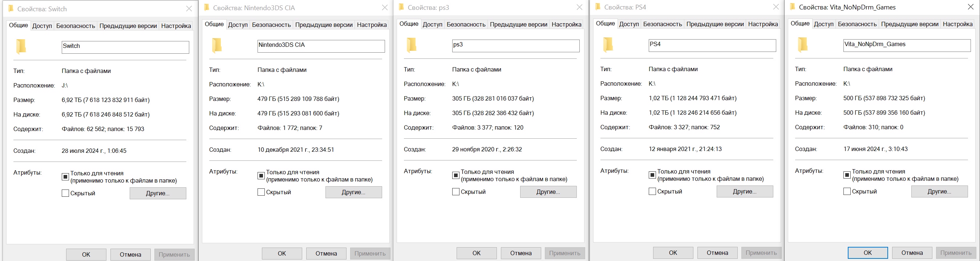Viewport: 980px width, 261px height.
Task: Switch to Предыдущие версии tab in Nintendo3DS CIA window
Action: [x=324, y=25]
